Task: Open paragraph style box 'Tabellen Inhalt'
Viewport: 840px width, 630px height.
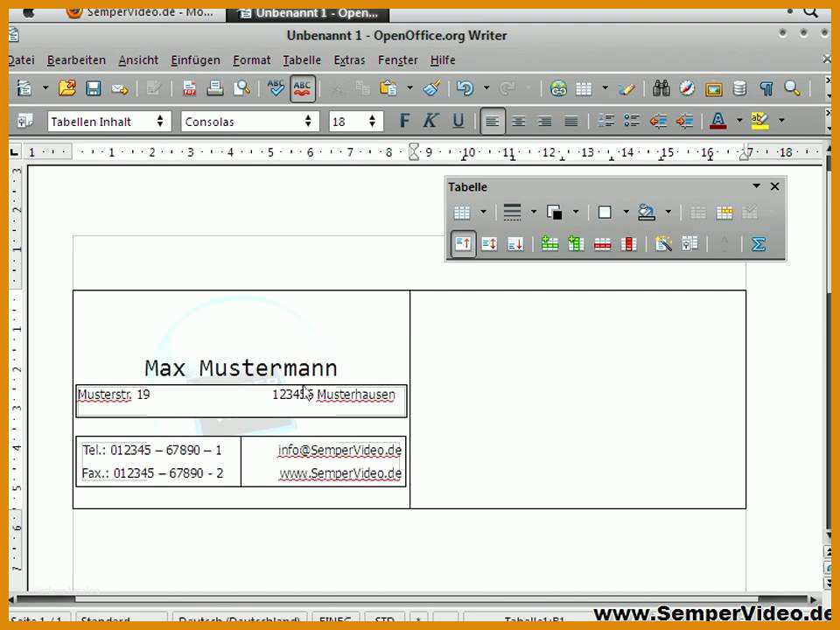Action: [109, 122]
